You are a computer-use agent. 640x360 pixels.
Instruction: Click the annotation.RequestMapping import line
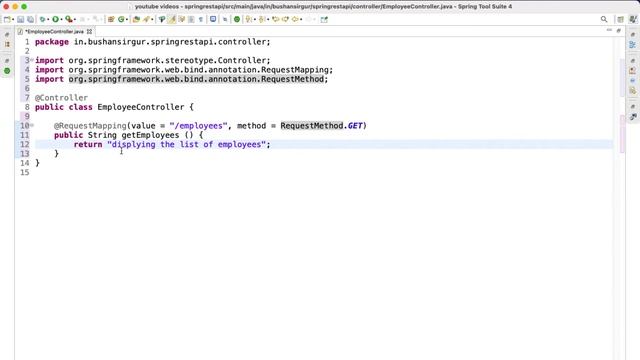[x=184, y=70]
